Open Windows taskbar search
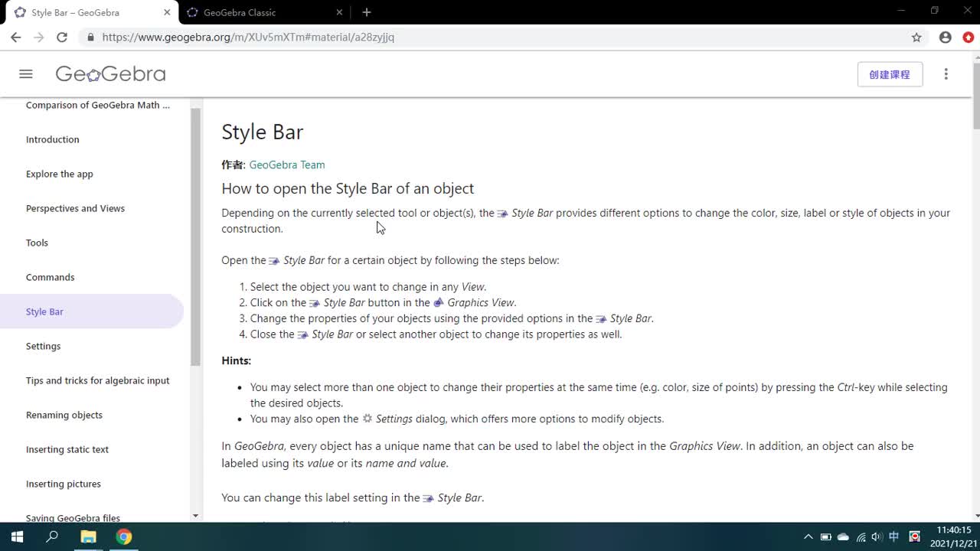980x551 pixels. click(x=52, y=536)
